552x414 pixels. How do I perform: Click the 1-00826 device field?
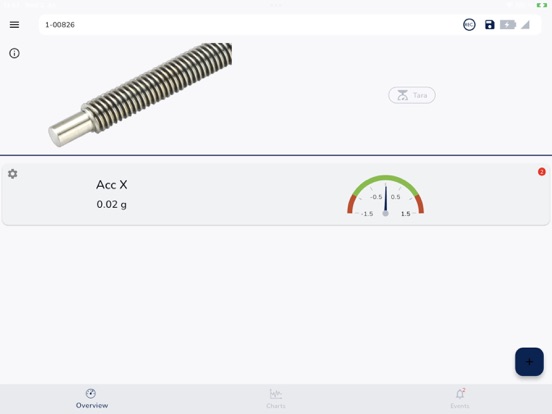290,25
